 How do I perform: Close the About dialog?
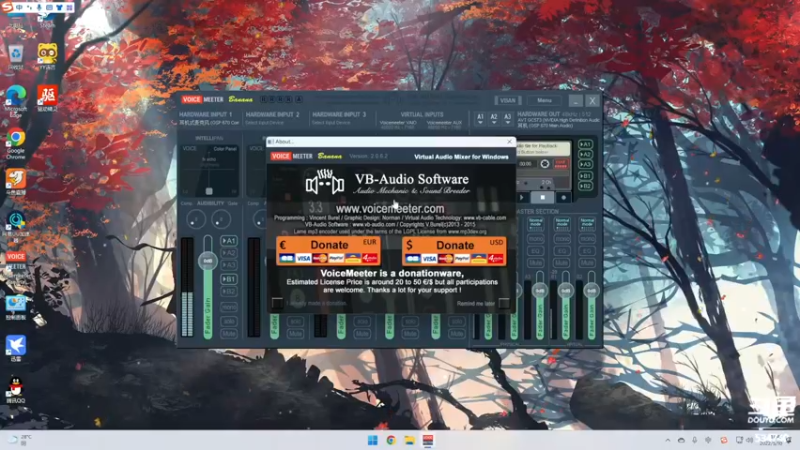tap(509, 142)
